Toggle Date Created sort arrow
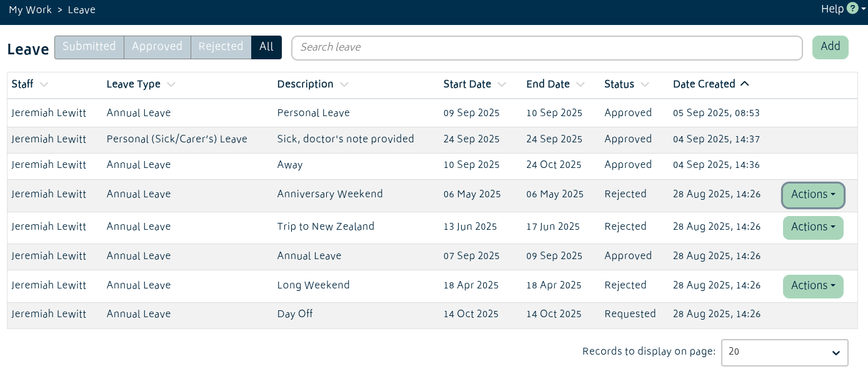 click(744, 84)
